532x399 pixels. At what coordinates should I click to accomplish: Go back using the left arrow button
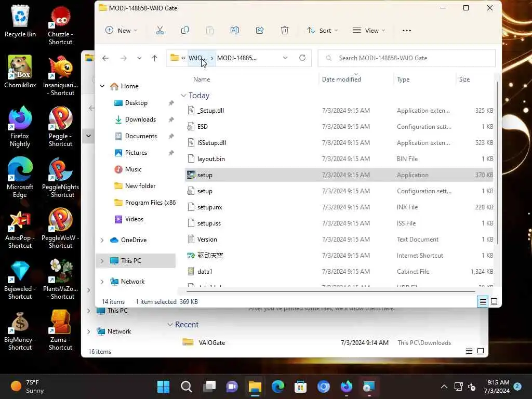pyautogui.click(x=105, y=58)
